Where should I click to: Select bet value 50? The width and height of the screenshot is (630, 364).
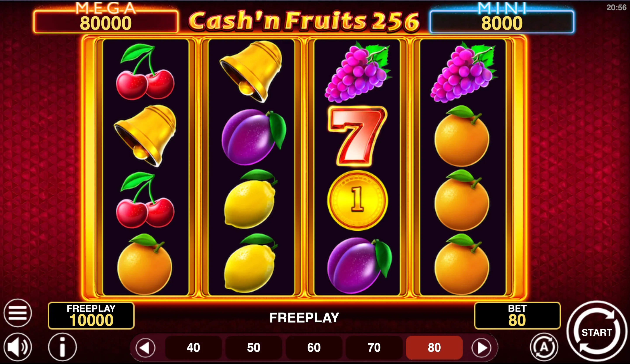coord(253,347)
